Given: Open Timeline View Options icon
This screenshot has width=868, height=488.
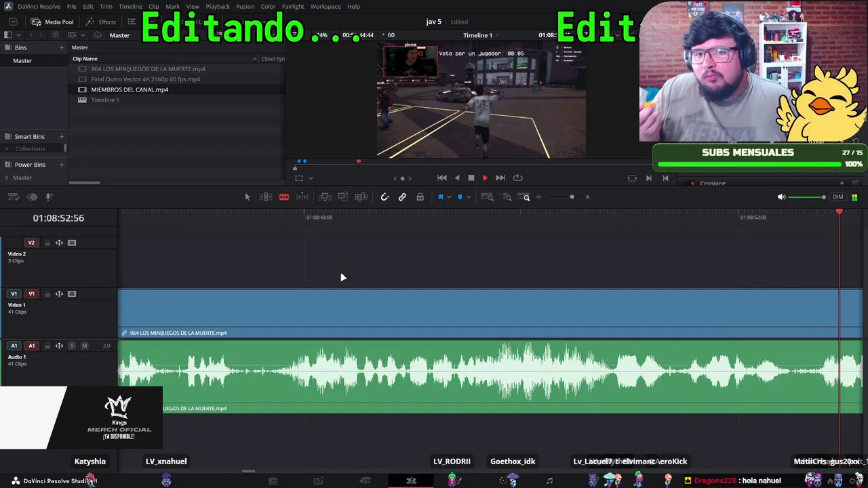Looking at the screenshot, I should pos(13,197).
